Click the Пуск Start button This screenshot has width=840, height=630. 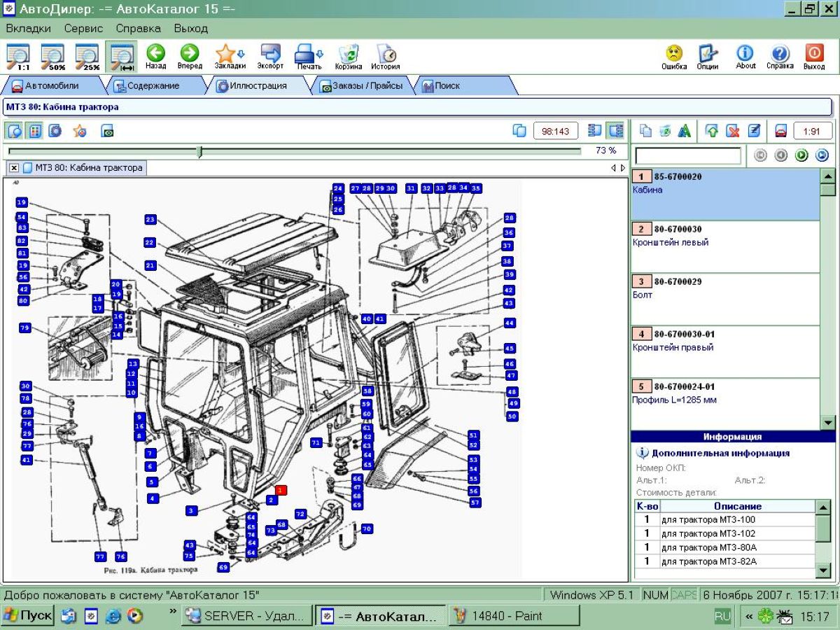click(28, 616)
